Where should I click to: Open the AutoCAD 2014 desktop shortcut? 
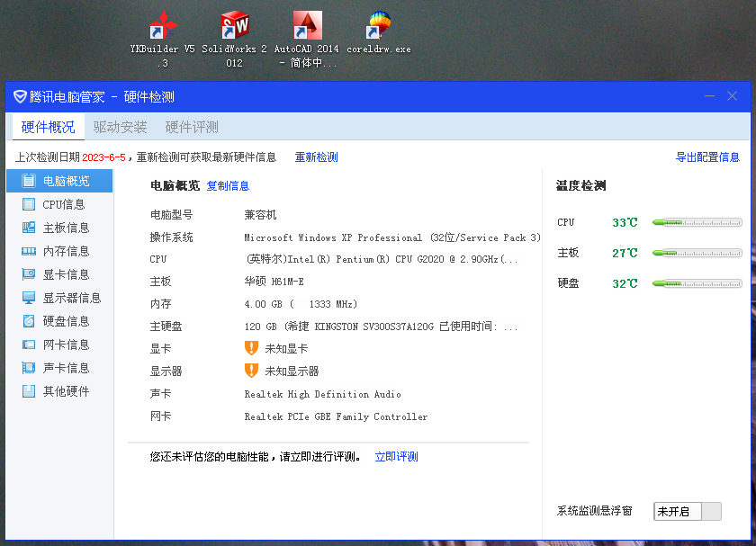click(307, 26)
